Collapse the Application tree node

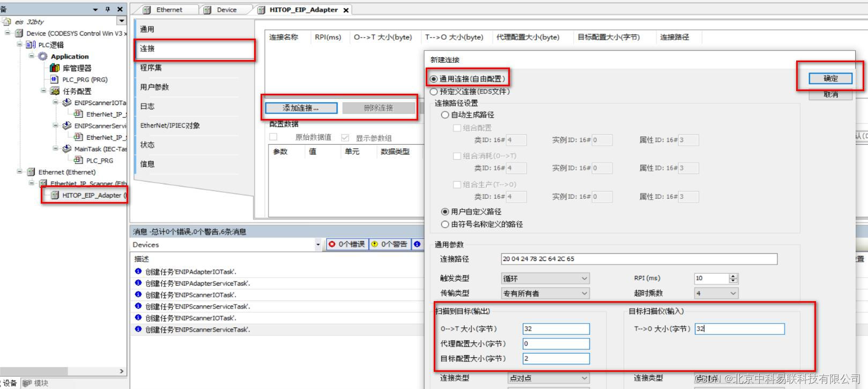[x=31, y=56]
